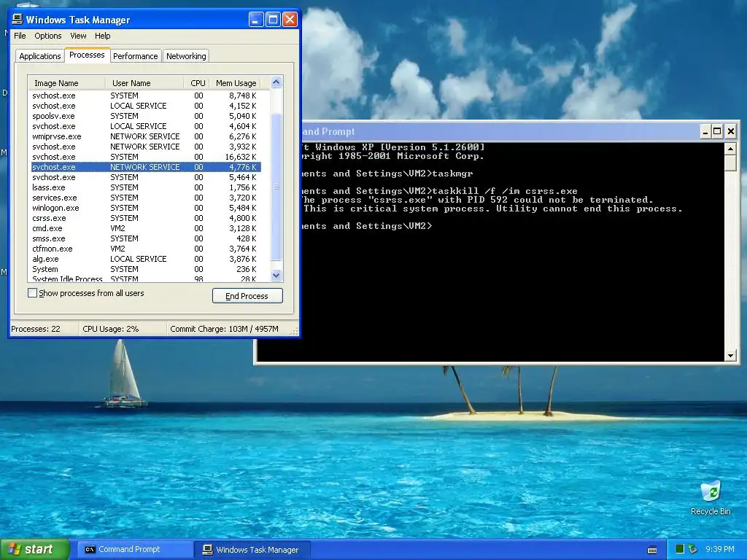Open the Help menu
The image size is (747, 560).
[102, 36]
